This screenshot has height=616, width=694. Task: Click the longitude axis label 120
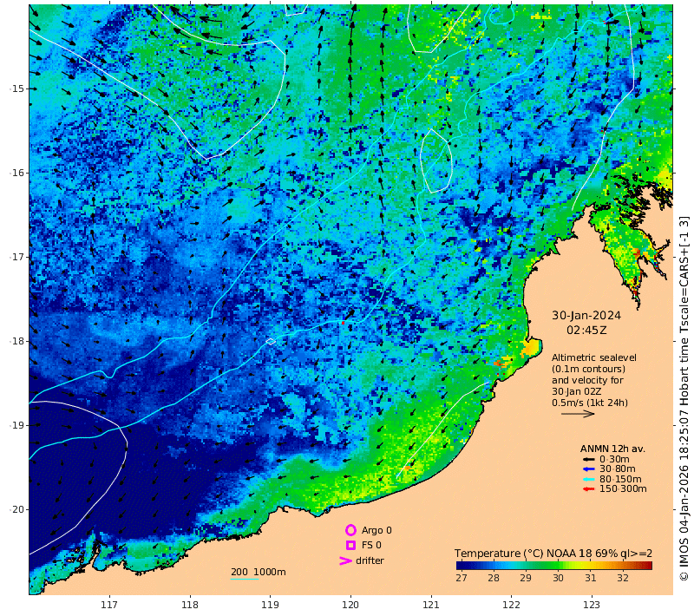[x=350, y=605]
